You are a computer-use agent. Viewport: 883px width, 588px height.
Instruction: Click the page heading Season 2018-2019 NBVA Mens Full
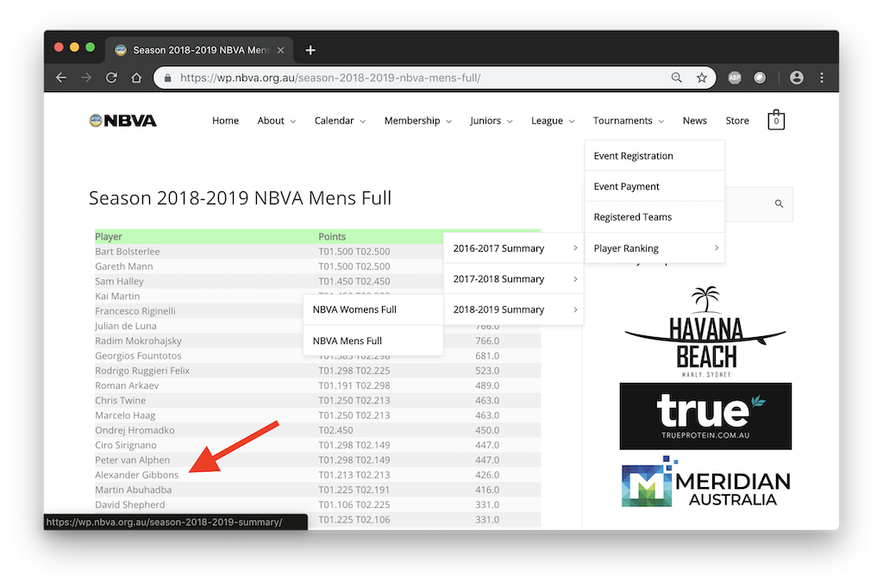[240, 198]
